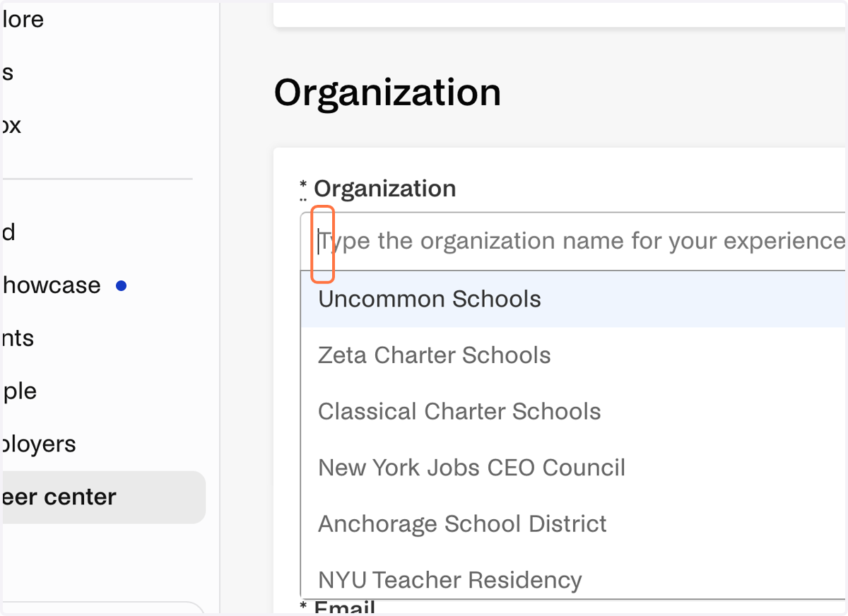Open the Employers sidebar item
This screenshot has width=848, height=616.
(39, 444)
